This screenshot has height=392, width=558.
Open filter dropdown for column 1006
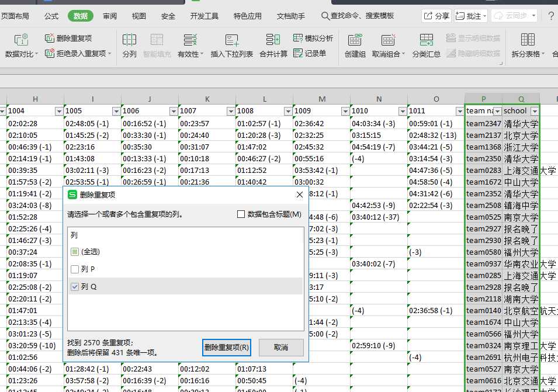(174, 112)
